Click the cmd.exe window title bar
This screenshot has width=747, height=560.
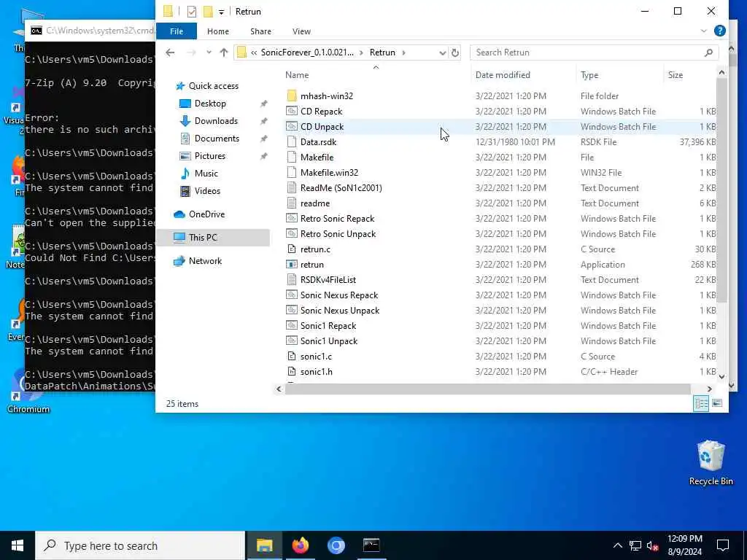click(91, 31)
